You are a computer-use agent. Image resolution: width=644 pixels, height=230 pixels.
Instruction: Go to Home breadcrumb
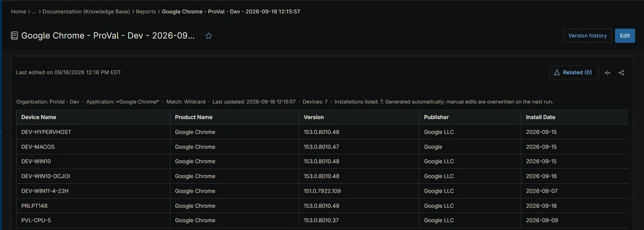[x=19, y=12]
